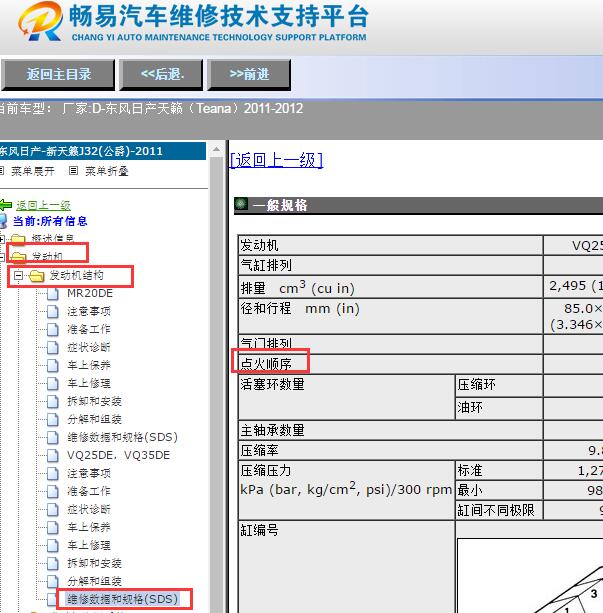Click the 缸编号 table cell
The width and height of the screenshot is (603, 613).
pyautogui.click(x=346, y=567)
